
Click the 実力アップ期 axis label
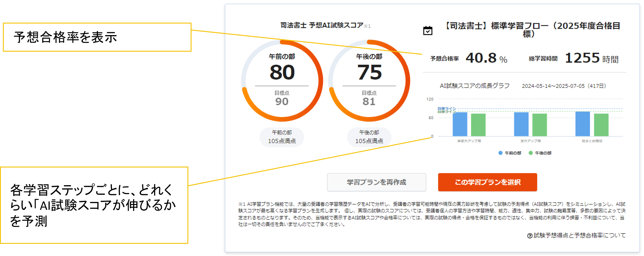click(531, 141)
